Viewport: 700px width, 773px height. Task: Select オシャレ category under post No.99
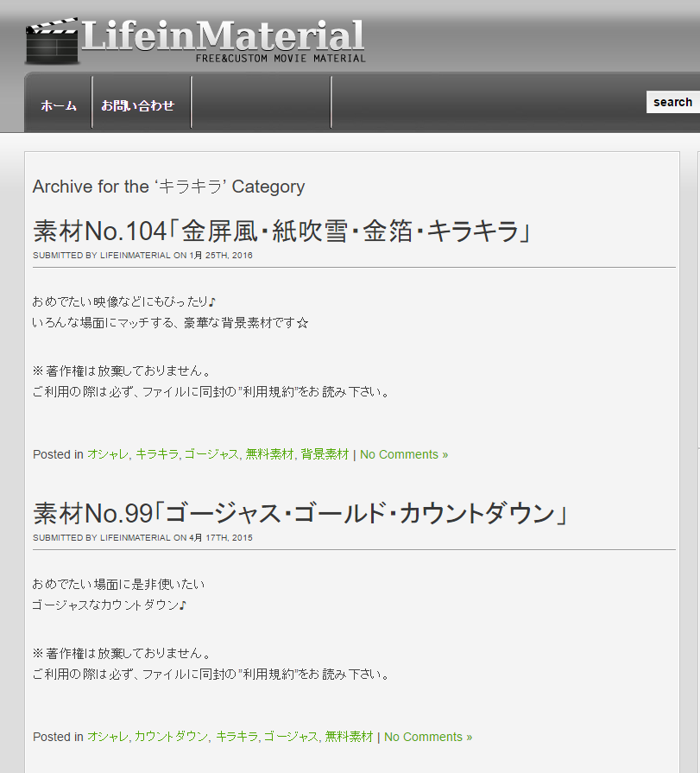[x=107, y=737]
